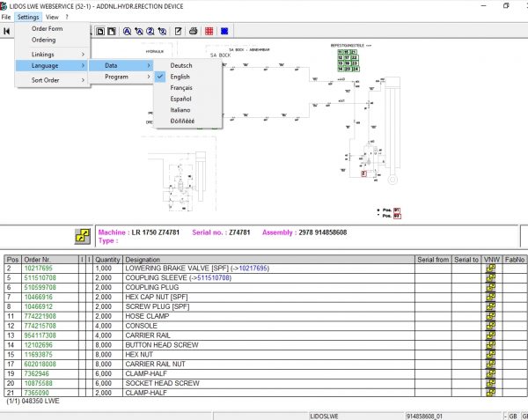
Task: Click the Quantity column header
Action: pos(107,260)
